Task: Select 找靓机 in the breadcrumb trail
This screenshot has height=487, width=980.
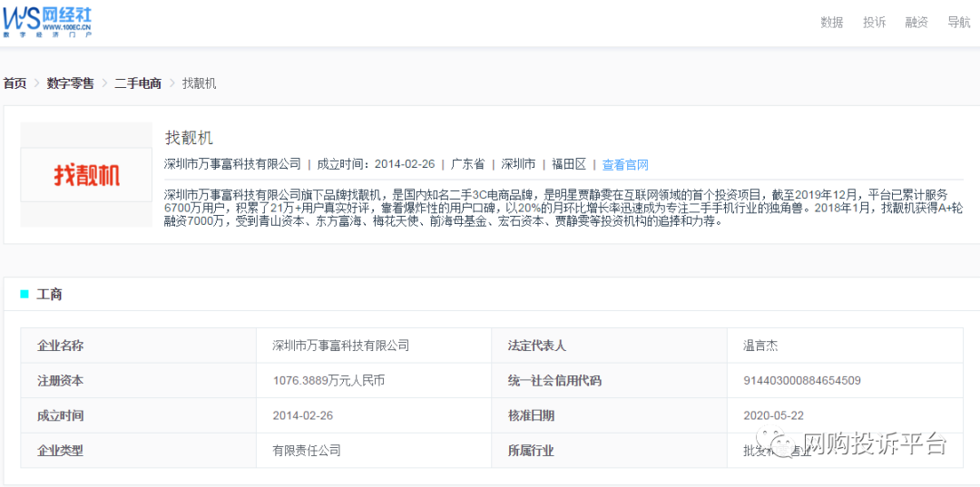Action: (x=200, y=83)
